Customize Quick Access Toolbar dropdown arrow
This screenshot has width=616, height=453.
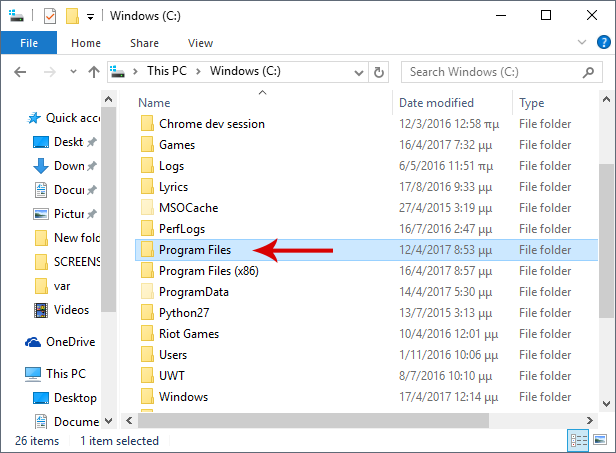90,17
